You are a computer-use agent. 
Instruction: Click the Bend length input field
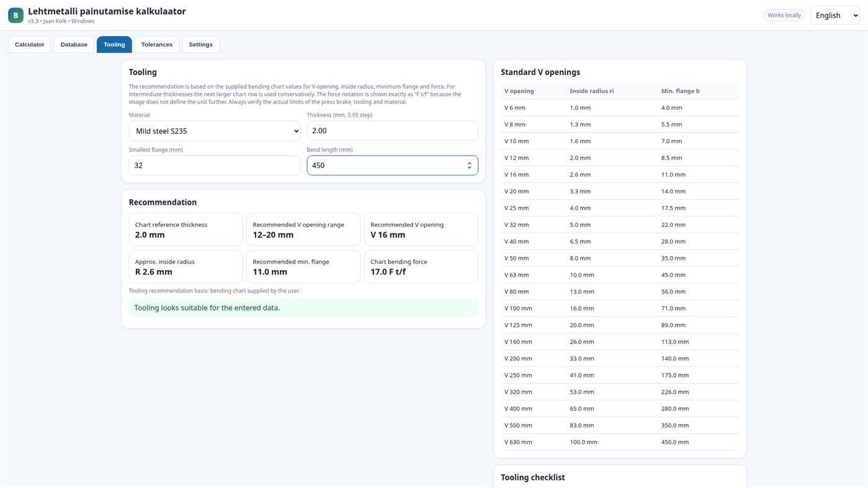392,166
